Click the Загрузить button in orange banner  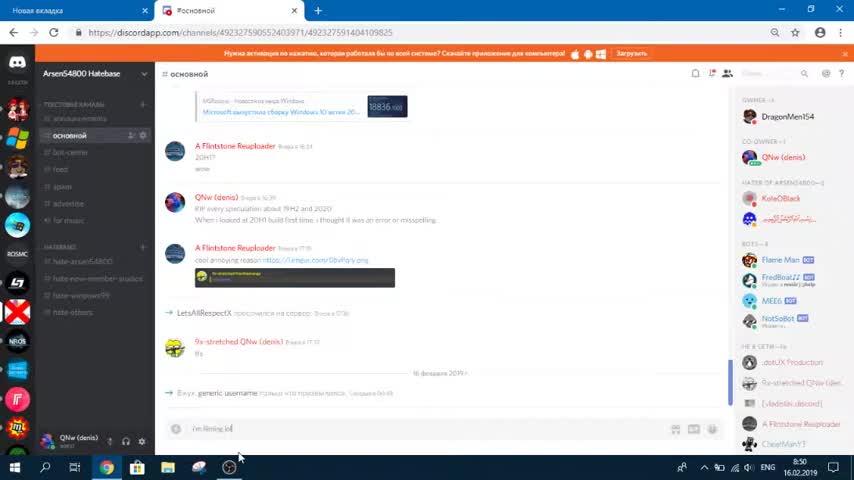pos(631,53)
